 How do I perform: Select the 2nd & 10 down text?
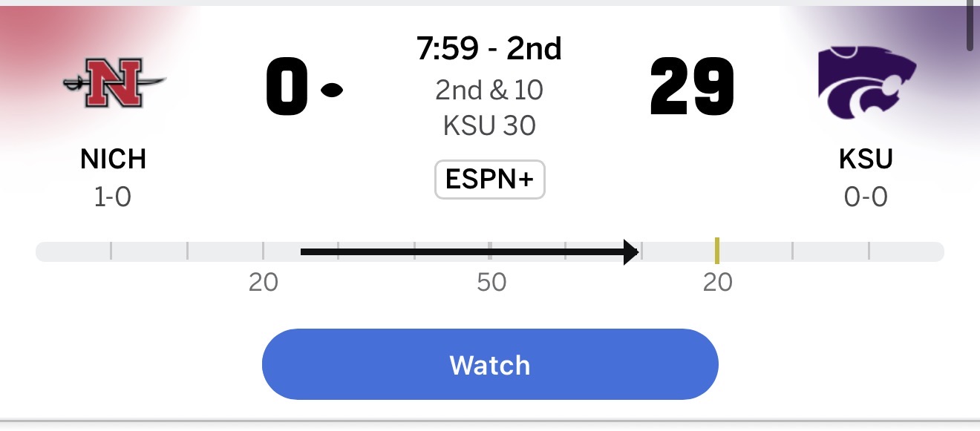pyautogui.click(x=490, y=90)
